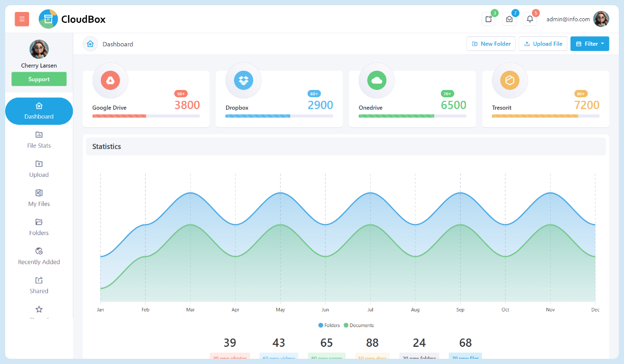Click the tasks clipboard icon with badge 3

coord(488,19)
